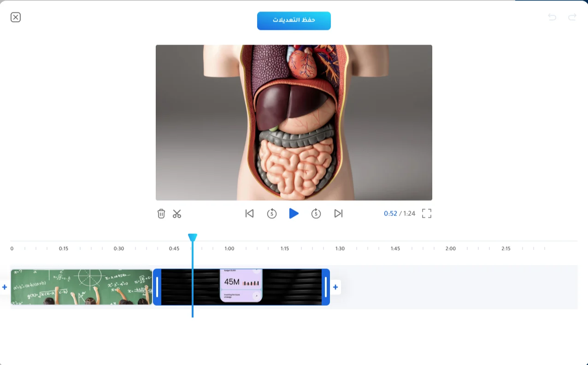The width and height of the screenshot is (588, 365).
Task: Click the blue save edits button
Action: pyautogui.click(x=294, y=21)
